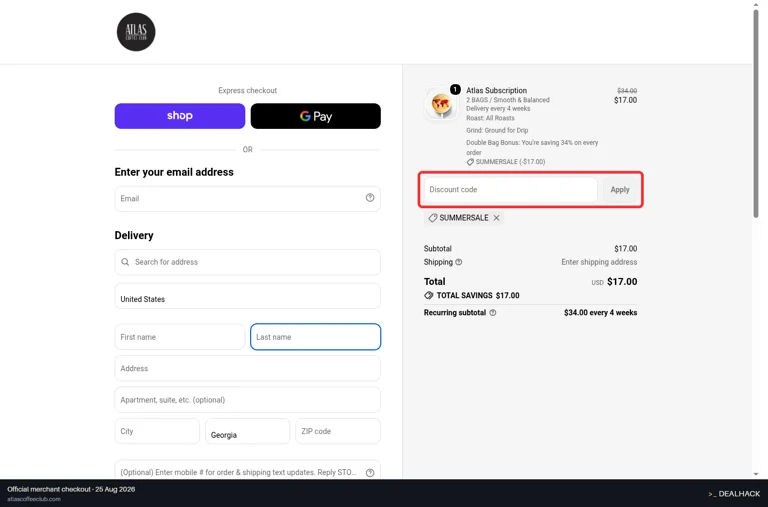Click the page vertical scrollbar
Viewport: 768px width, 507px height.
[756, 114]
